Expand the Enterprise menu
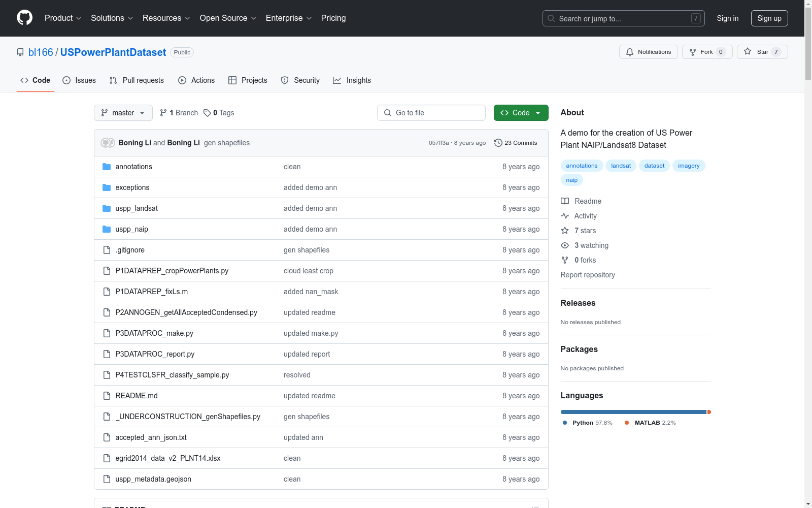Screen dimensions: 812x508 click(289, 18)
